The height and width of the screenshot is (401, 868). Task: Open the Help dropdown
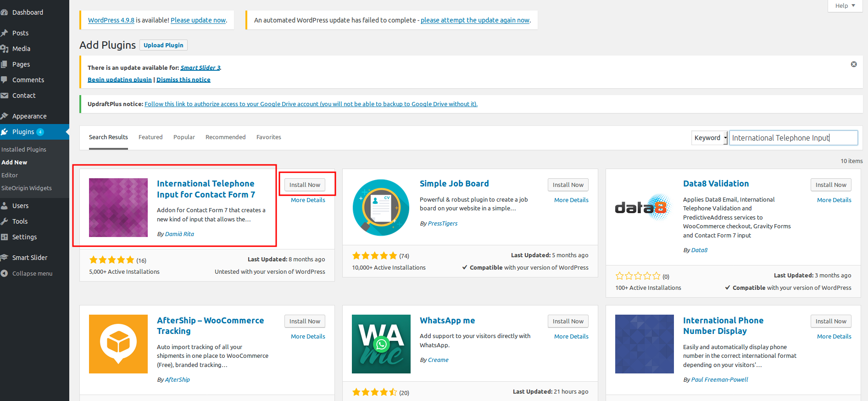click(x=845, y=6)
